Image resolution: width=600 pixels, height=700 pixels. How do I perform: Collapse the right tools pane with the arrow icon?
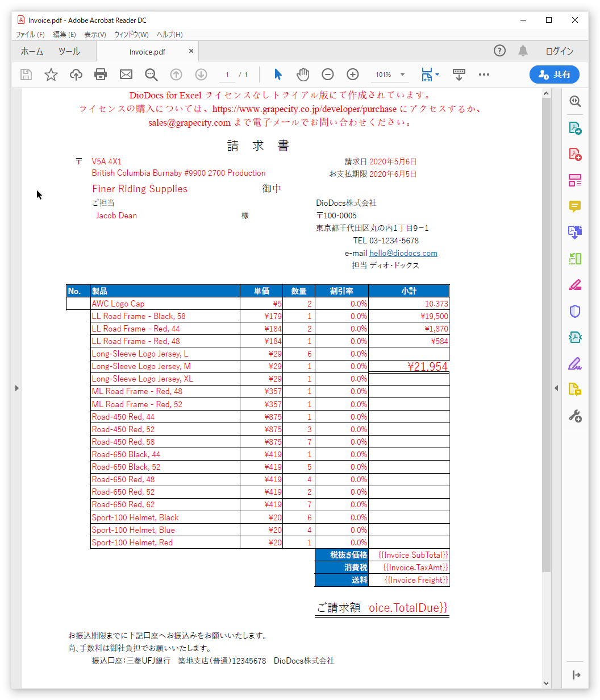(576, 675)
